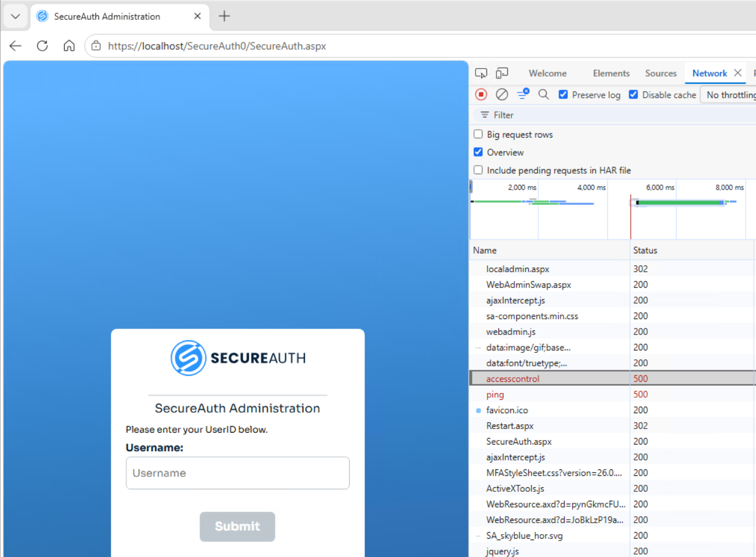
Task: Select the WebAdminSwap.aspx request
Action: tap(528, 285)
